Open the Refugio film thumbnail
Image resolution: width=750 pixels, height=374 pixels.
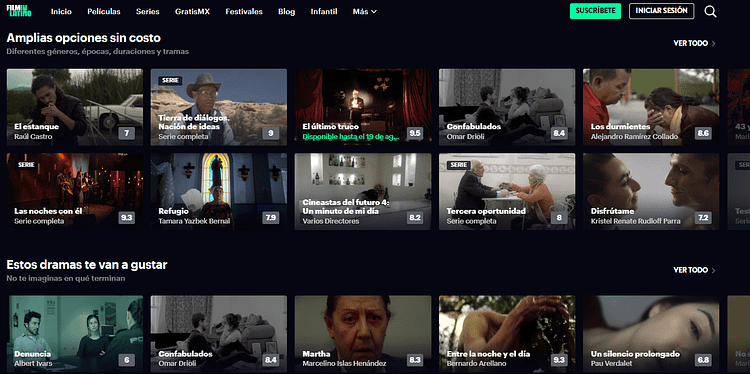[x=219, y=191]
